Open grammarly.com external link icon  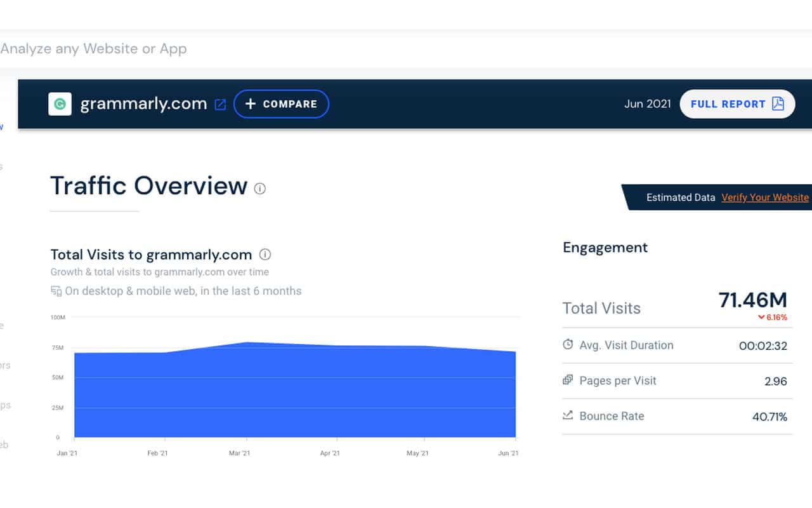point(220,105)
